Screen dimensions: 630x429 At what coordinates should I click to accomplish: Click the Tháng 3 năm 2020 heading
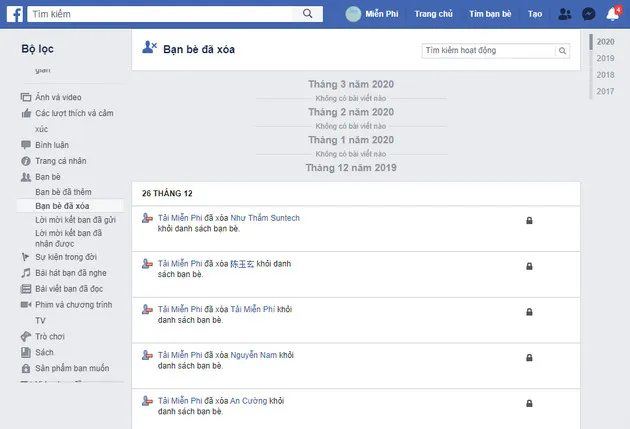pos(351,84)
